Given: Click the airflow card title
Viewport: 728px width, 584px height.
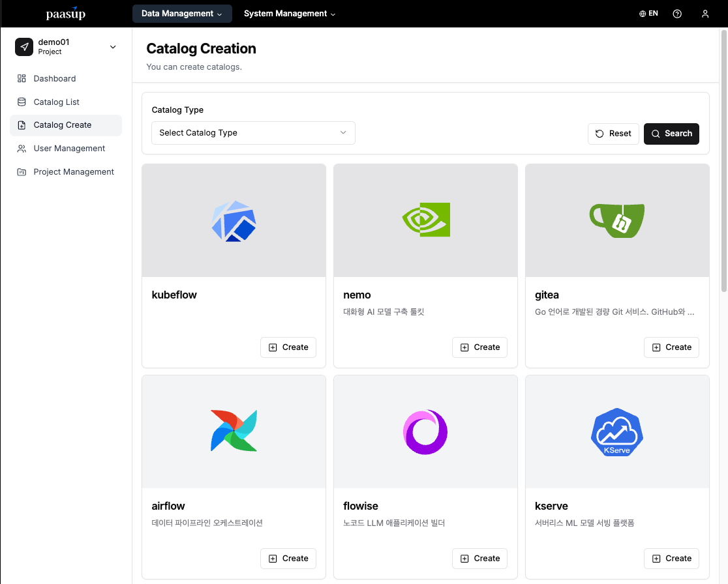Looking at the screenshot, I should pyautogui.click(x=168, y=506).
